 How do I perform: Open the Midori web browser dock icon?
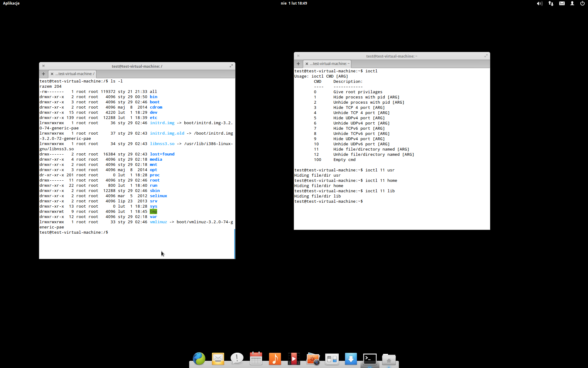click(199, 358)
